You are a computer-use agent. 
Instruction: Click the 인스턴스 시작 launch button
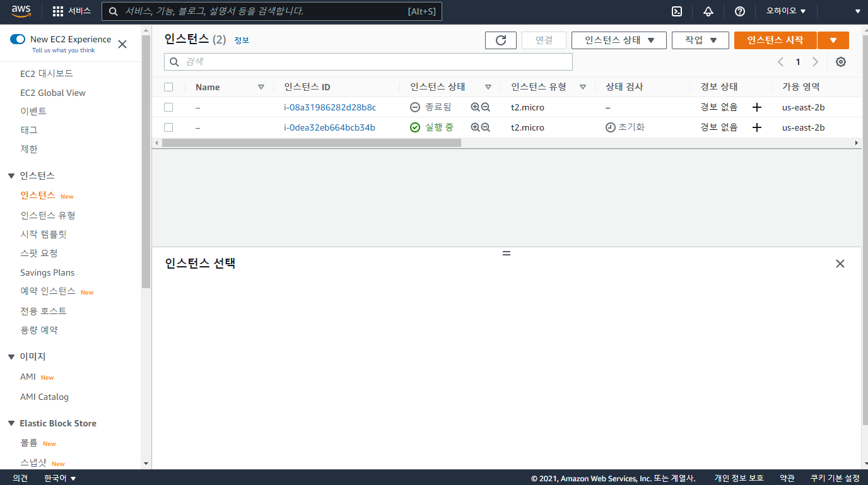click(x=775, y=40)
